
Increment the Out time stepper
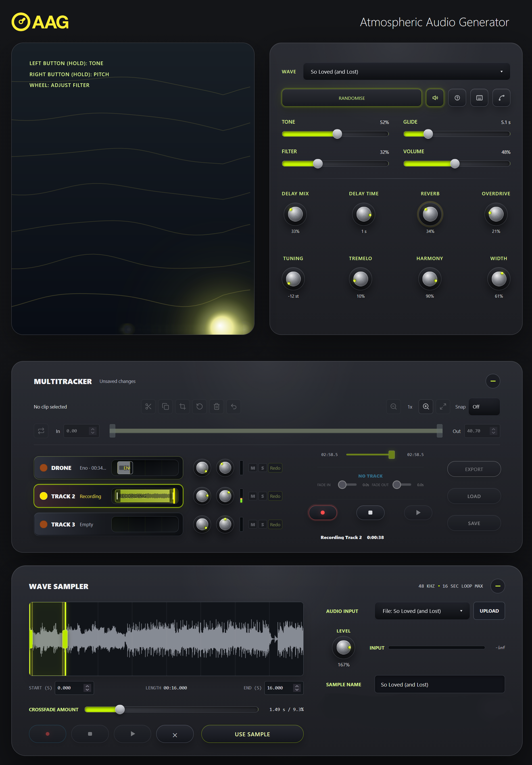[493, 429]
